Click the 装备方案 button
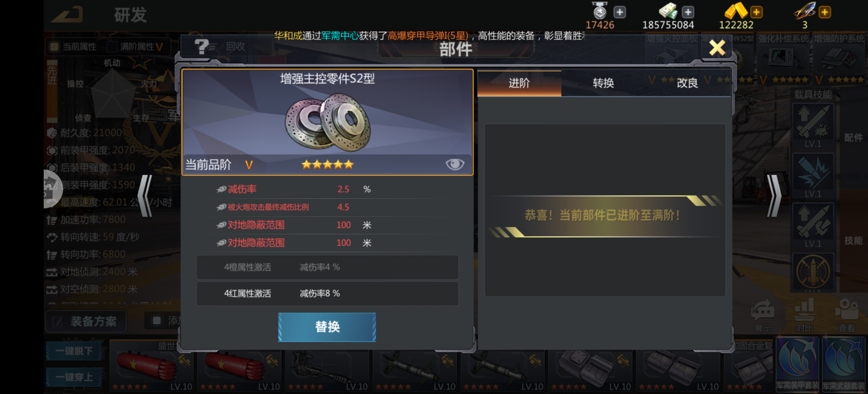The width and height of the screenshot is (868, 394). 86,321
